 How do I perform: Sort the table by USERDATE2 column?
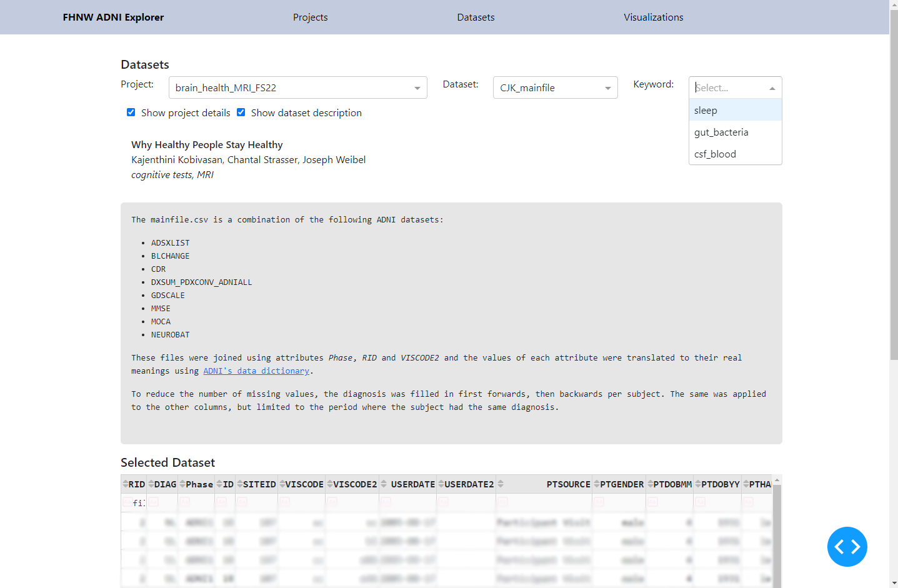(441, 484)
